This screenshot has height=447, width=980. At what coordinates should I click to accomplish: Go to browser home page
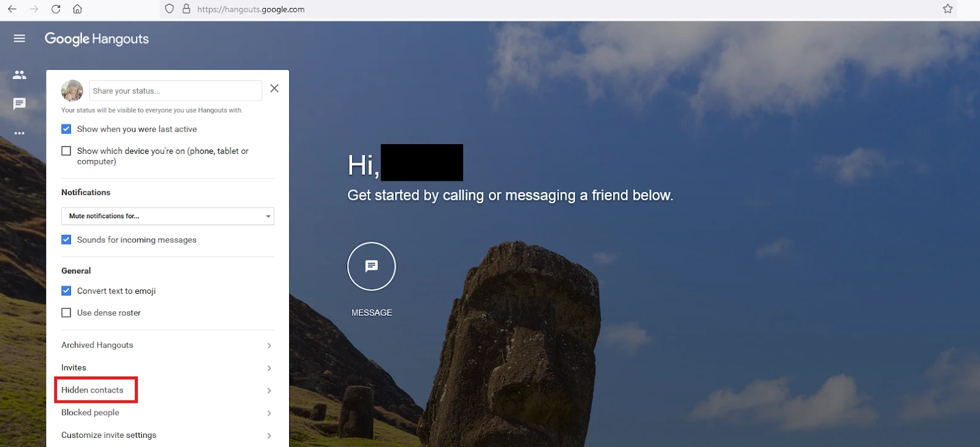pos(77,9)
